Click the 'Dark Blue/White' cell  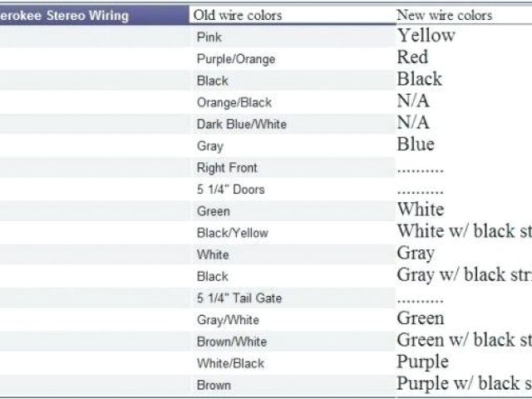coord(241,124)
